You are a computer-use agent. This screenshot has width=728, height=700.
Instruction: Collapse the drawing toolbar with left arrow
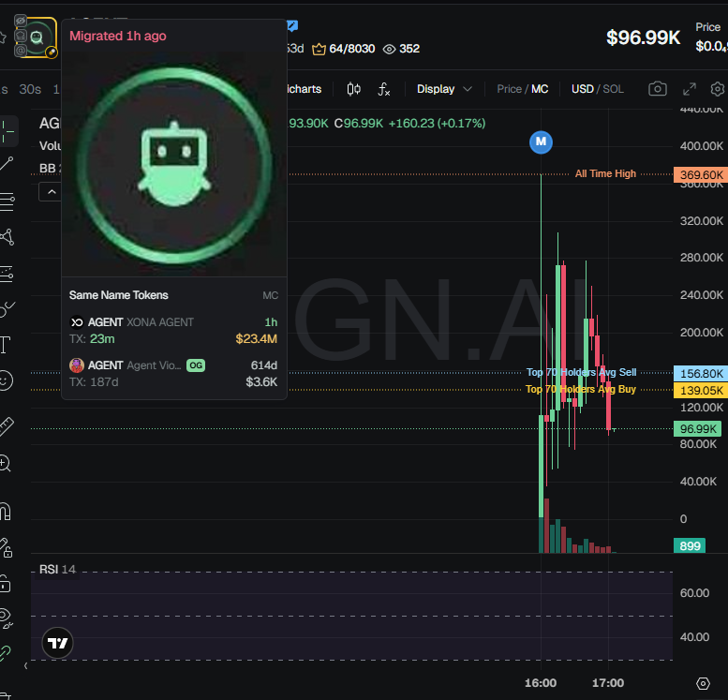click(25, 665)
